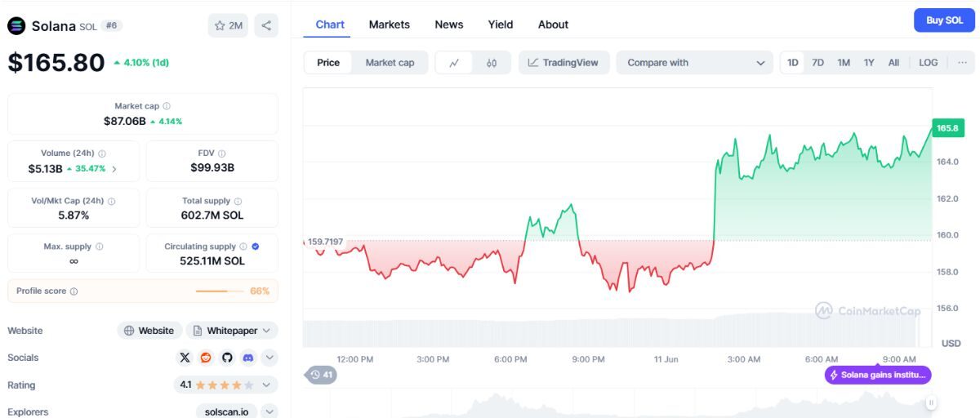Screen dimensions: 980x418
Task: Click the $165.80 price text
Action: 56,62
